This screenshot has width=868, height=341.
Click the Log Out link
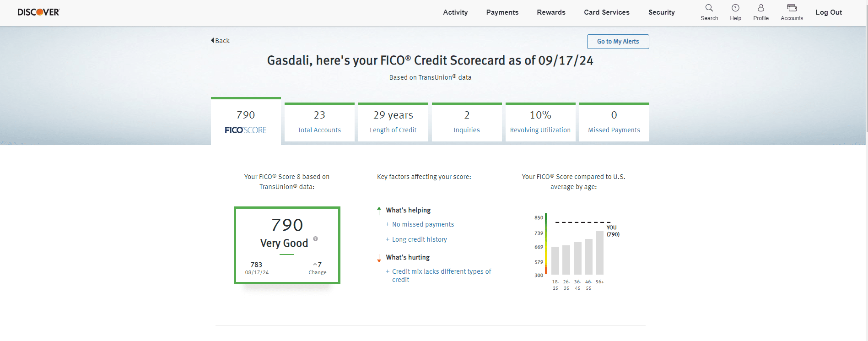pos(828,12)
